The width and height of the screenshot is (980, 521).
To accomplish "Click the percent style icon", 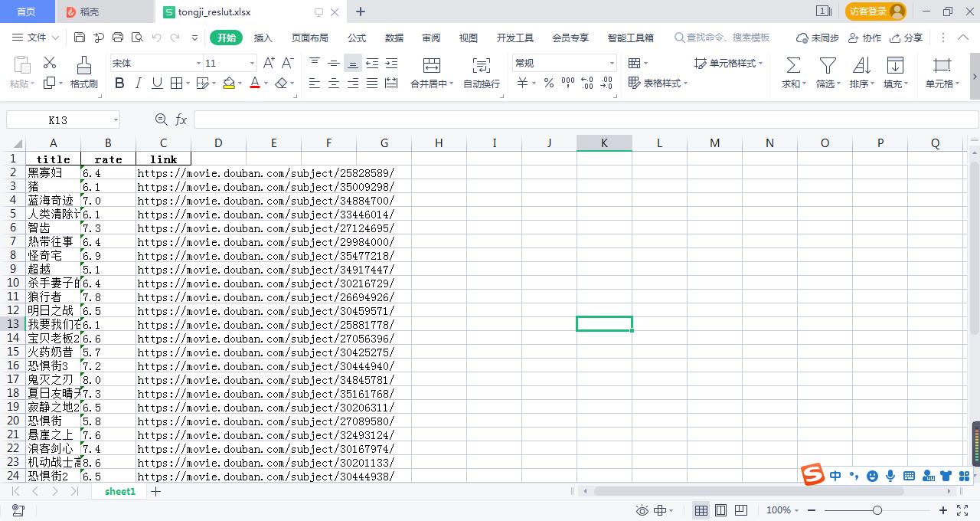I will click(549, 83).
